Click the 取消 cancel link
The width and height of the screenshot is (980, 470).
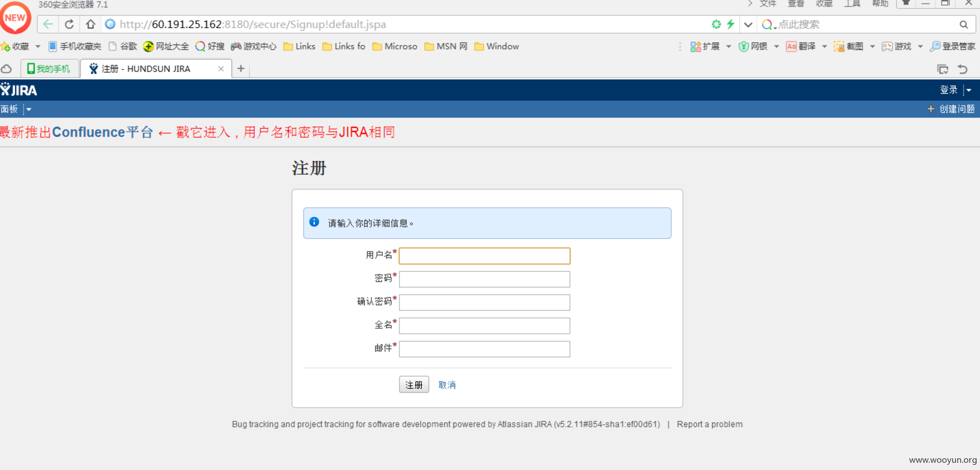[447, 385]
